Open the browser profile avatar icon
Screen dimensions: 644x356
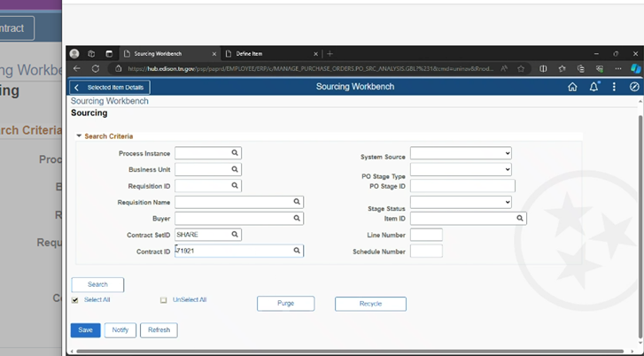(74, 54)
